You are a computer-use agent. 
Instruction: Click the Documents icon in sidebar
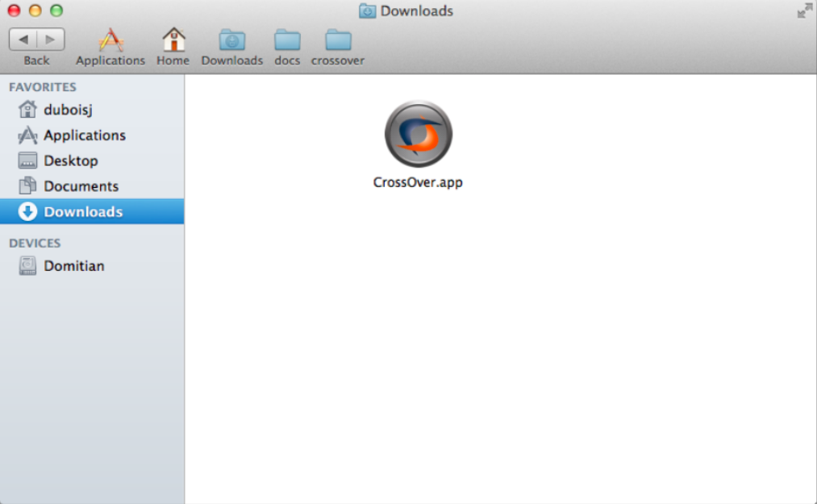pos(27,185)
